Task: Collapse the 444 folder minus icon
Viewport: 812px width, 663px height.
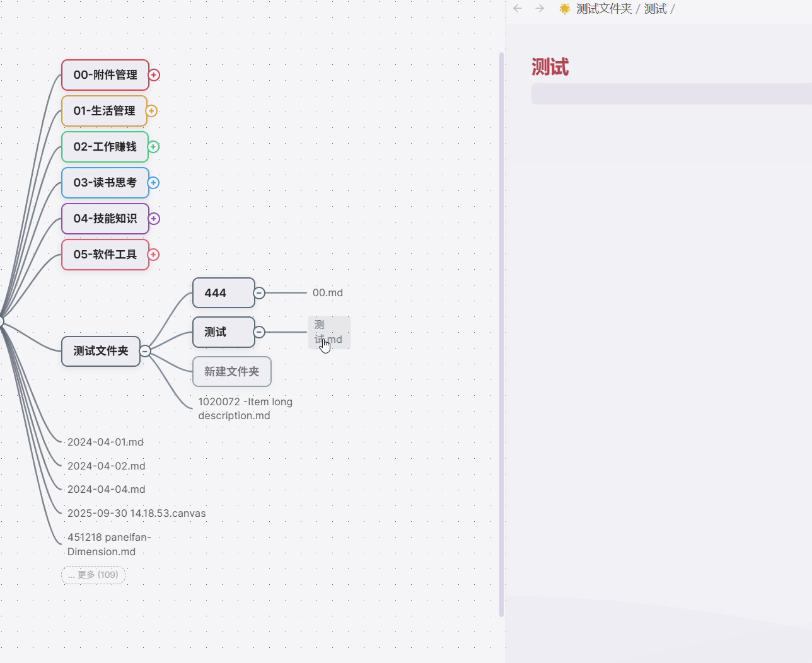Action: pyautogui.click(x=259, y=293)
